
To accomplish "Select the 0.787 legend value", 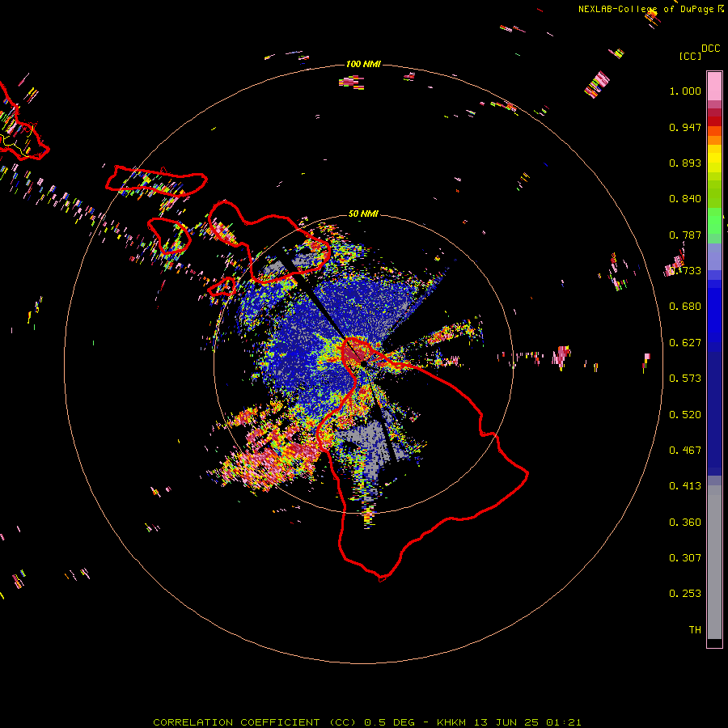I will click(x=685, y=235).
